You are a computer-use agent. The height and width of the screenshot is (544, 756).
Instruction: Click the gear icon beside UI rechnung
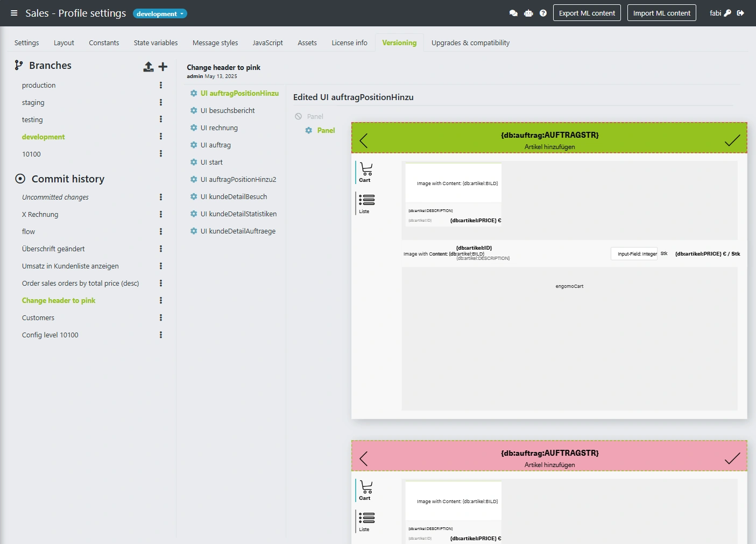(194, 128)
